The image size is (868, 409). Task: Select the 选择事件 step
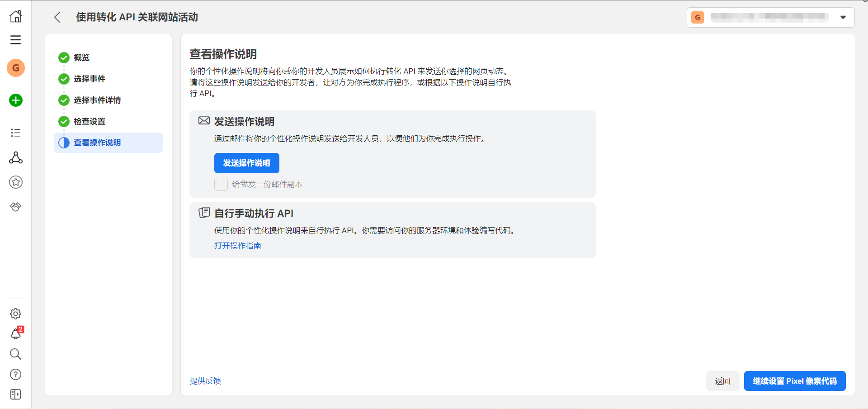click(x=108, y=79)
